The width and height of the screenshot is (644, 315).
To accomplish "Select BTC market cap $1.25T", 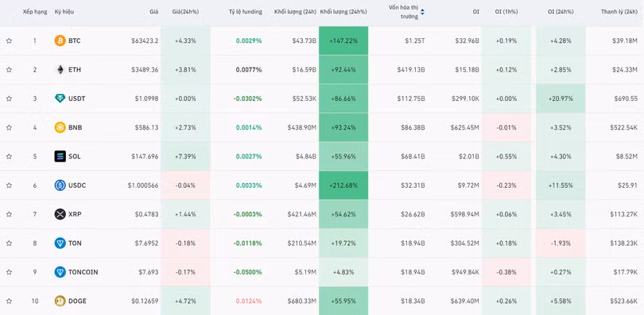I will pyautogui.click(x=415, y=41).
